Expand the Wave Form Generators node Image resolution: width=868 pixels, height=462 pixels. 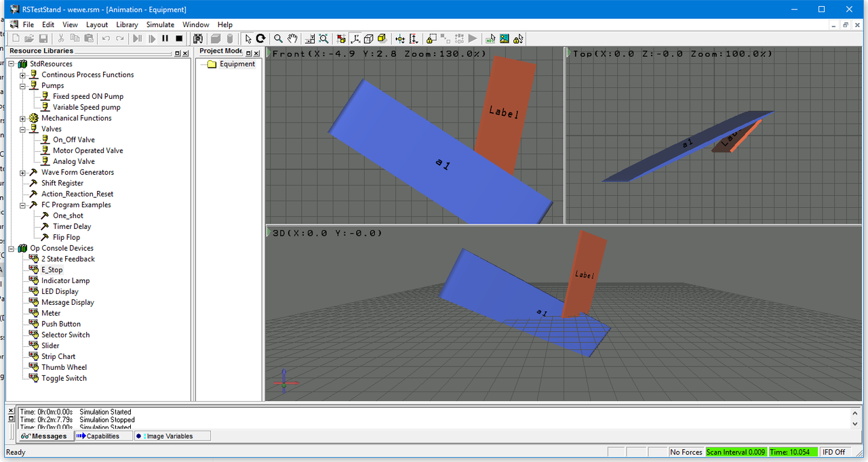point(23,172)
